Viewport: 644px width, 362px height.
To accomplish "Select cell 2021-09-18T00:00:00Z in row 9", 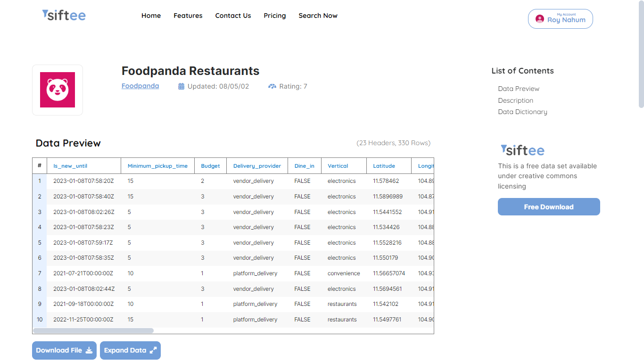I will pos(83,304).
